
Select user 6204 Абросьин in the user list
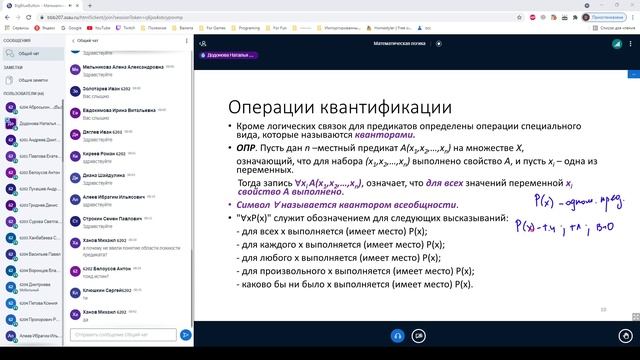[x=32, y=107]
